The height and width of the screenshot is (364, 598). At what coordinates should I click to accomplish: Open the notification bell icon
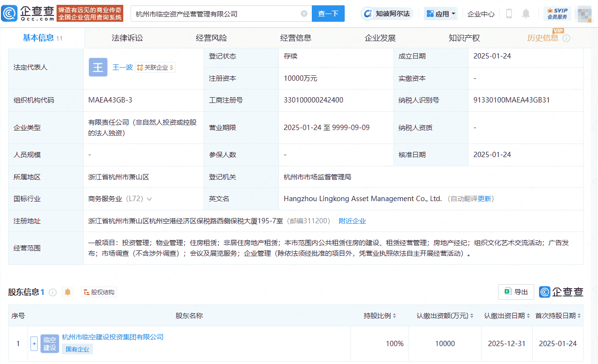526,14
